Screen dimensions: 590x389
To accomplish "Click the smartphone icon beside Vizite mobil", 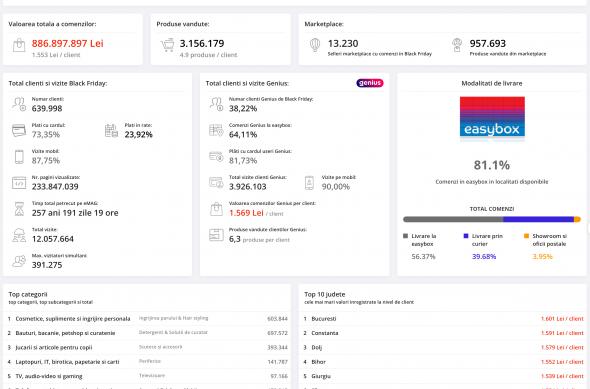I will (x=19, y=157).
